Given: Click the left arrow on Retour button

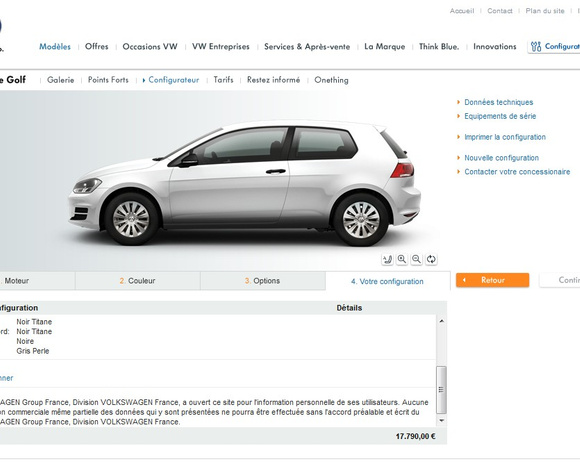Looking at the screenshot, I should click(x=464, y=280).
